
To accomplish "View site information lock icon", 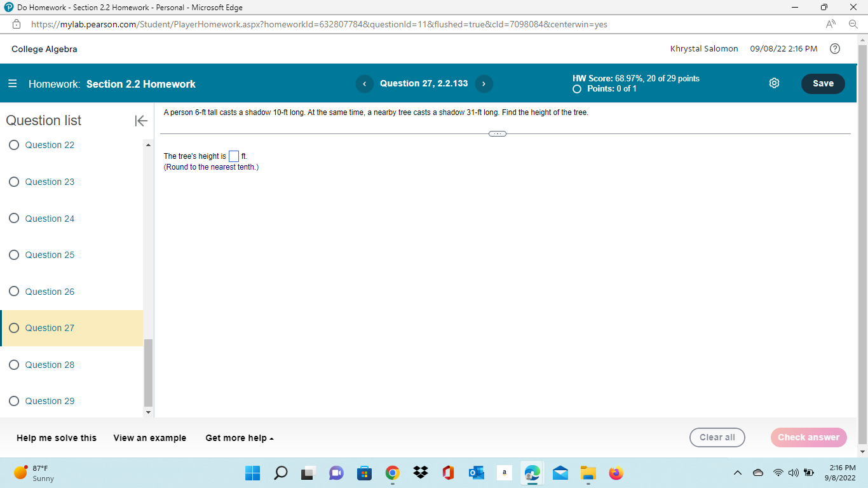I will click(x=18, y=24).
